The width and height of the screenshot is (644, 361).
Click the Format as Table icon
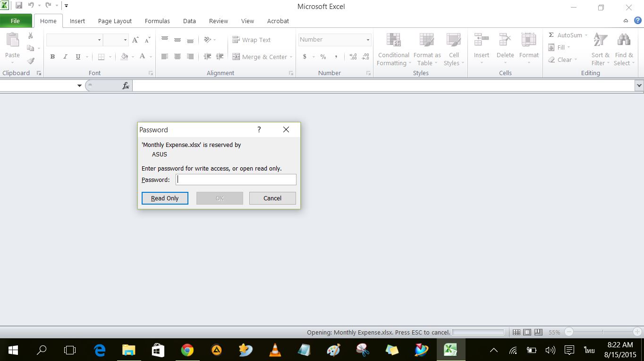click(427, 42)
